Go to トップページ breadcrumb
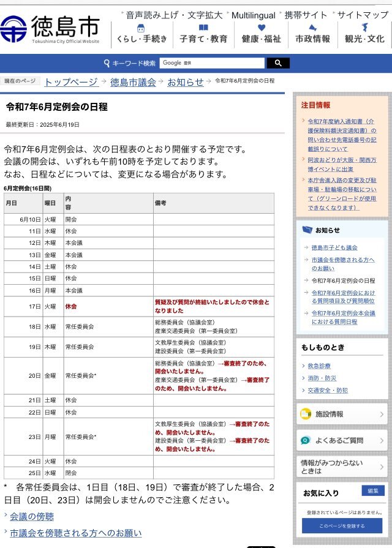 tap(71, 82)
